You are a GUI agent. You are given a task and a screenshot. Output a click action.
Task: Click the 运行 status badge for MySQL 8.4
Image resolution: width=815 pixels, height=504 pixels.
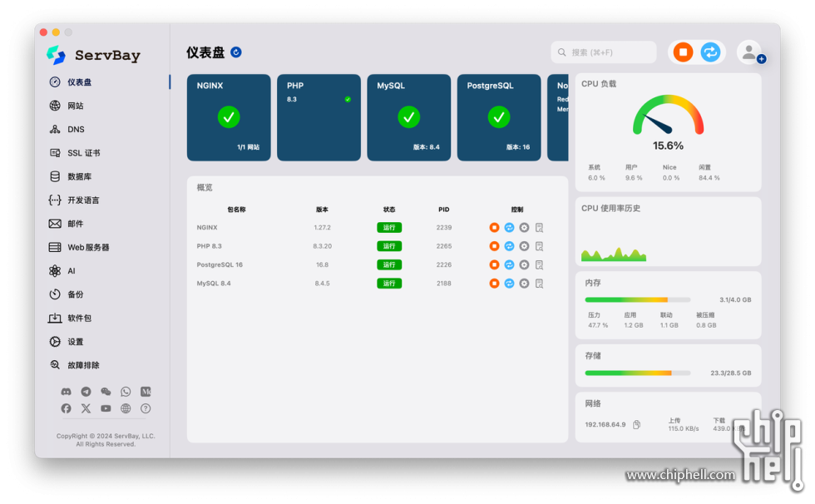389,284
